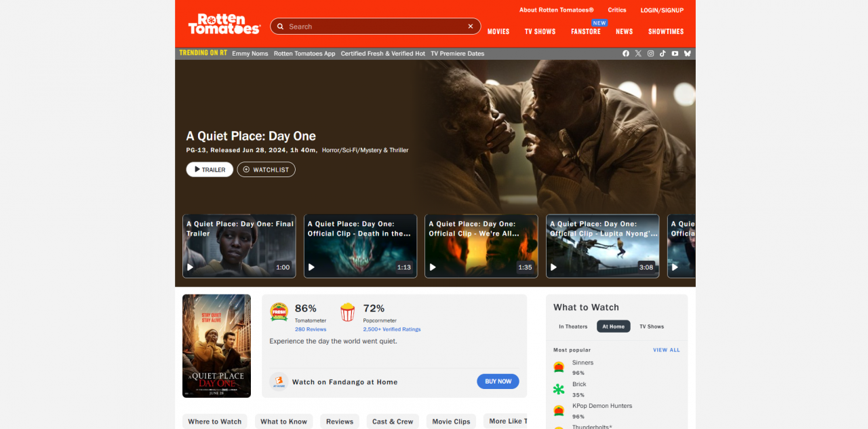Click the Trailer button

(x=210, y=170)
